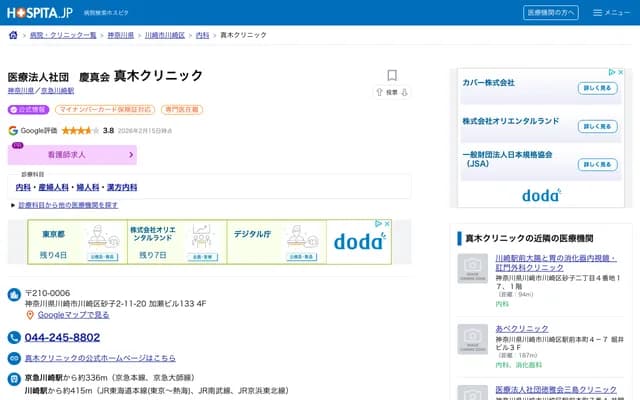This screenshot has width=640, height=400.
Task: Select 川崎市川崎区 in the breadcrumb
Action: coord(164,35)
